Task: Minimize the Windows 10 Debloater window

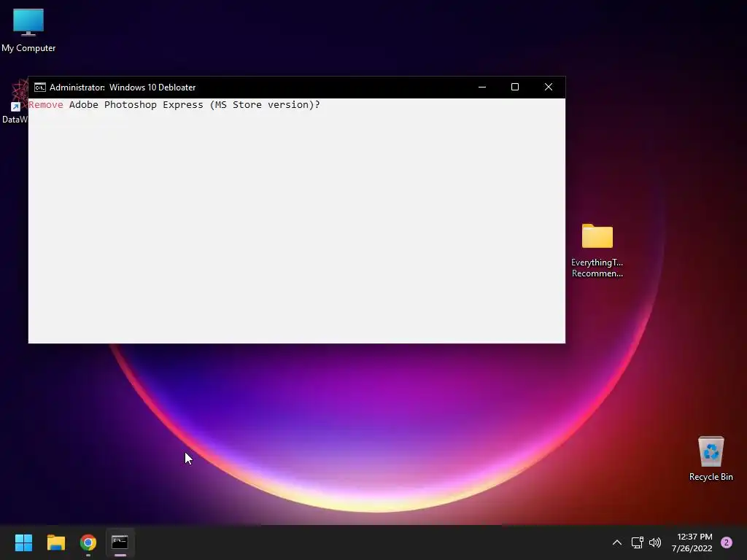Action: 482,87
